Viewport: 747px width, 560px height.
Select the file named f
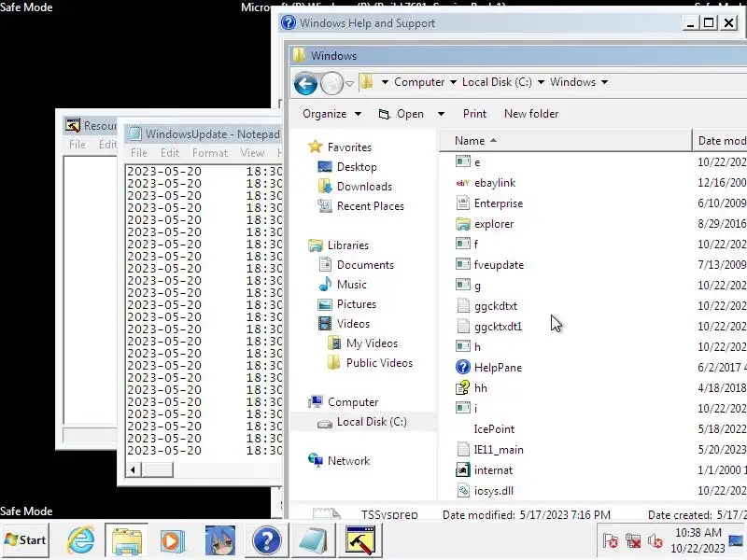click(x=476, y=245)
